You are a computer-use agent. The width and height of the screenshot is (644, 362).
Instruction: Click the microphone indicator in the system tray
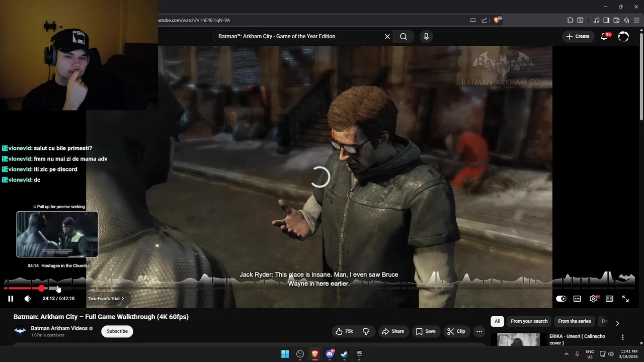(577, 354)
